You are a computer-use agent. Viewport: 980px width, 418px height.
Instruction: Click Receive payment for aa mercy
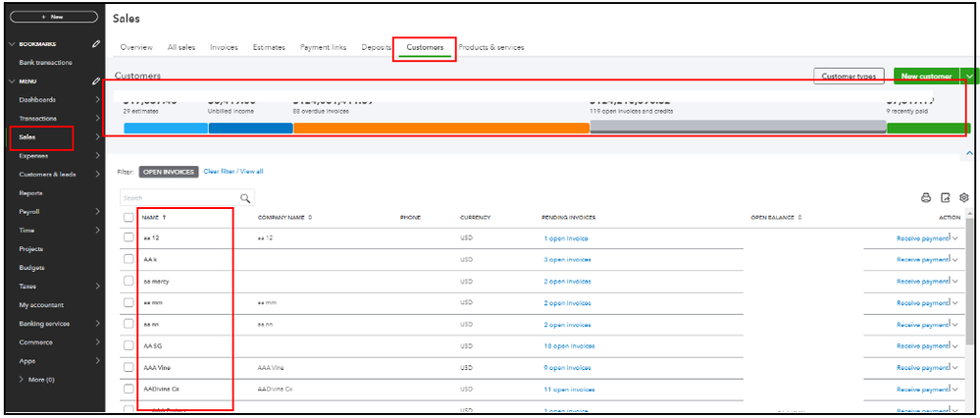click(x=922, y=282)
